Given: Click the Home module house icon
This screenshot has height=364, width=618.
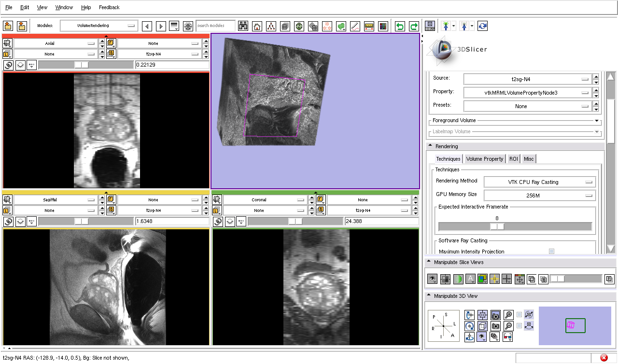Looking at the screenshot, I should pos(257,26).
